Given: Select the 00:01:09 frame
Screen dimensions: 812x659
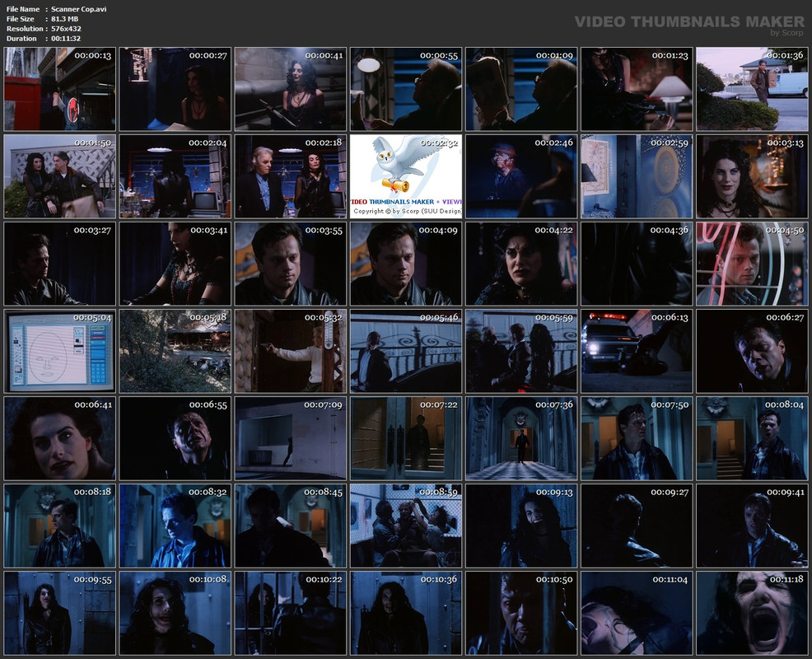Looking at the screenshot, I should tap(521, 89).
